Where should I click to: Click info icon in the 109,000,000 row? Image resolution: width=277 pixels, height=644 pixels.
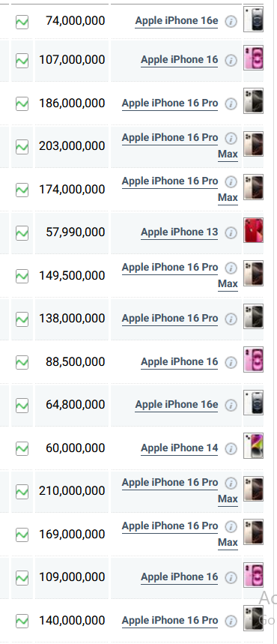(x=231, y=578)
